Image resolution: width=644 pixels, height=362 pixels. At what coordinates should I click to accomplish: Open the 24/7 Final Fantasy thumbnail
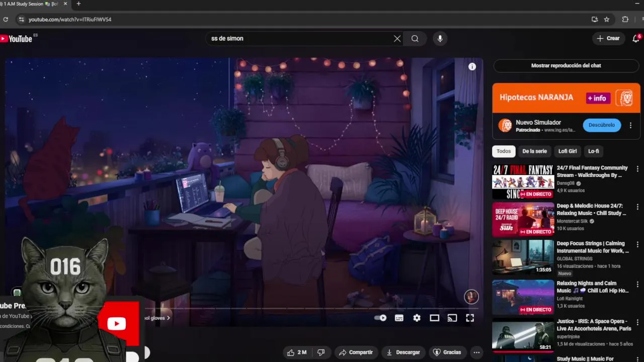tap(523, 182)
